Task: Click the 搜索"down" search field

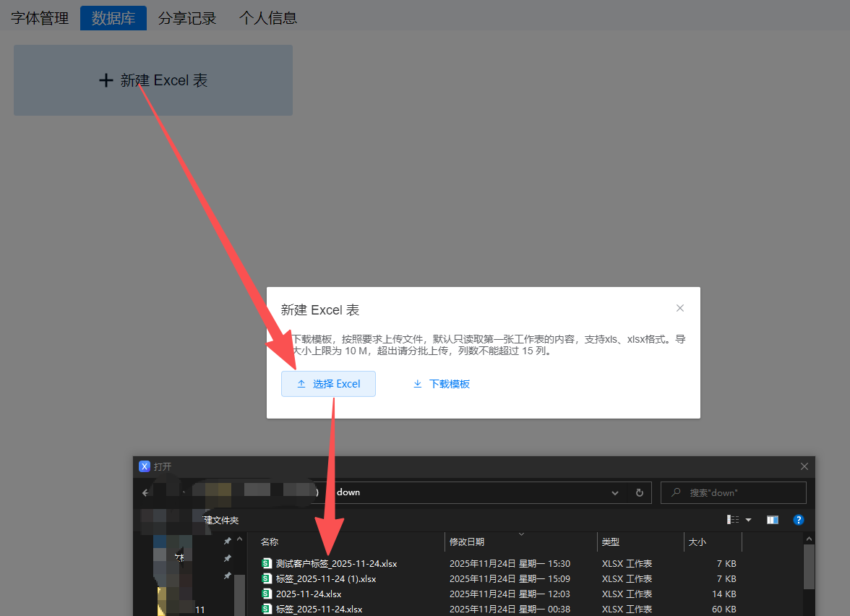Action: tap(741, 492)
